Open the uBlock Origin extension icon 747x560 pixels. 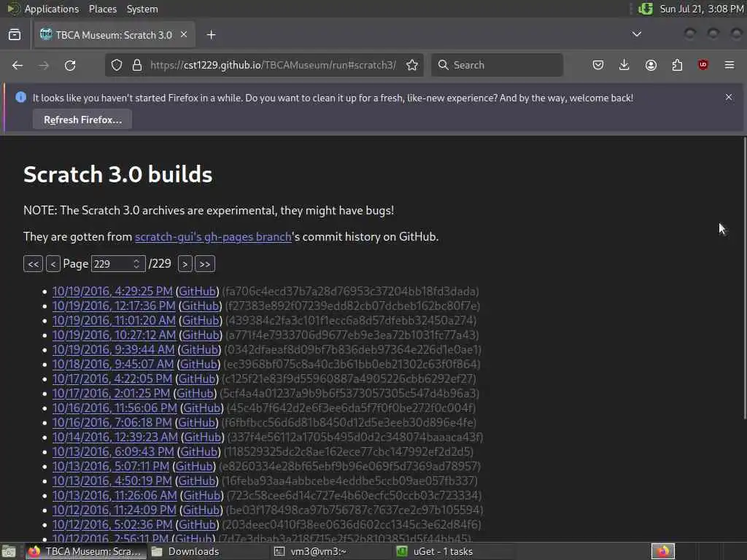pos(703,65)
